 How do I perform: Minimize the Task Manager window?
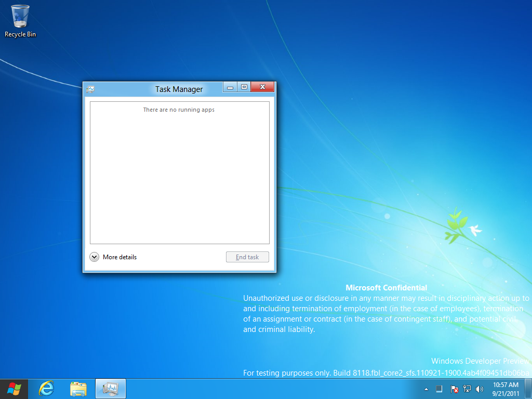coord(230,87)
